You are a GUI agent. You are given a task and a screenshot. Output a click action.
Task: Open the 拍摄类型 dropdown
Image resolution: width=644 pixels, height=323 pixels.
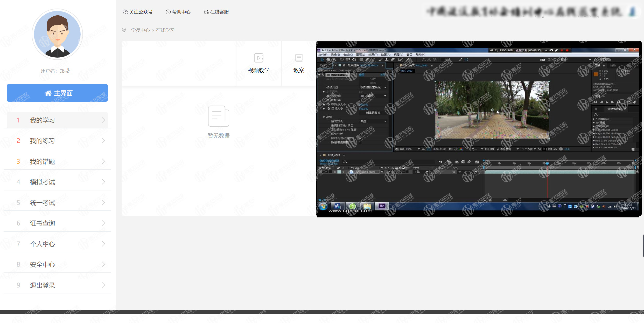[373, 87]
